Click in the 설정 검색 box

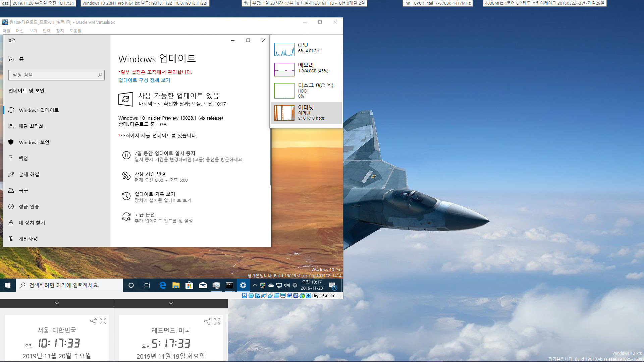(x=56, y=75)
